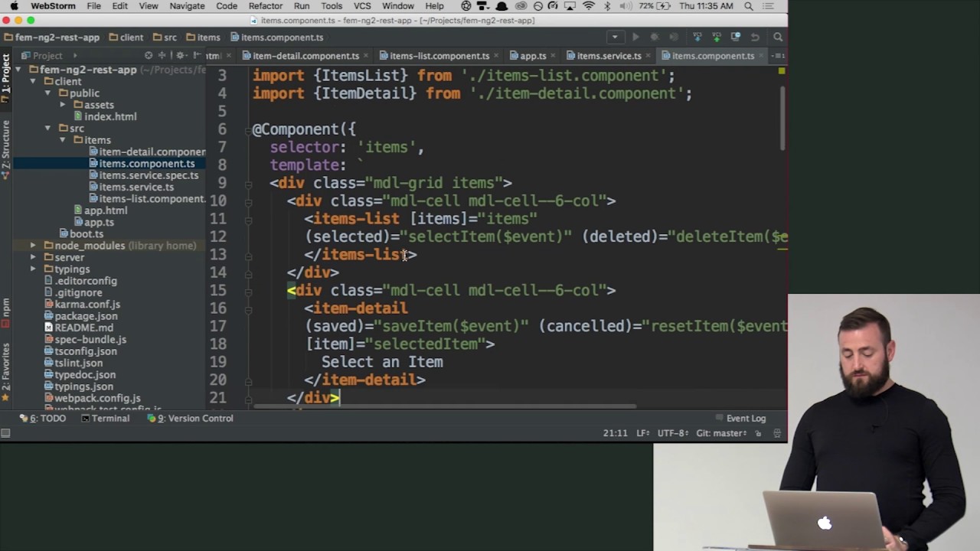Open the VCS menu
This screenshot has width=980, height=551.
tap(362, 6)
